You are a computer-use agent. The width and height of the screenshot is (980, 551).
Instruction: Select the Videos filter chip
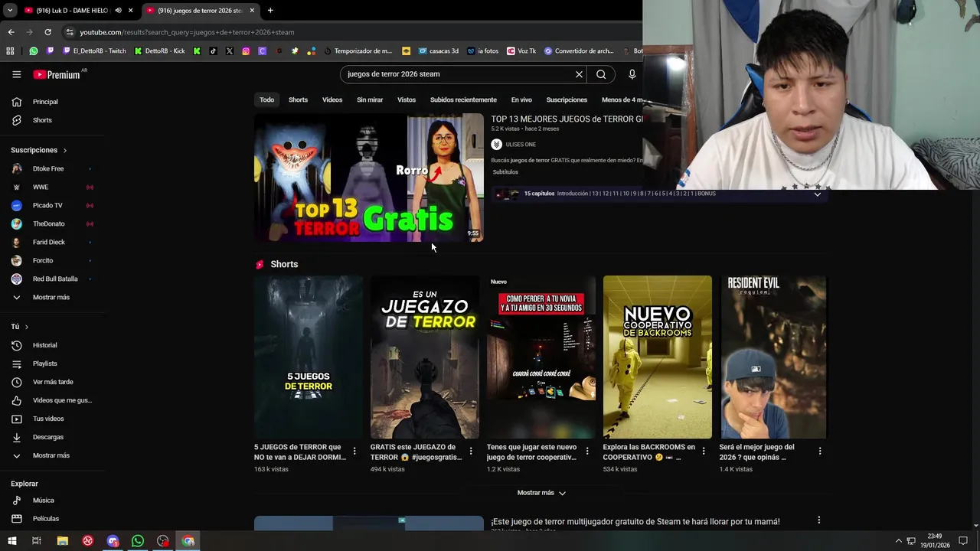point(332,100)
